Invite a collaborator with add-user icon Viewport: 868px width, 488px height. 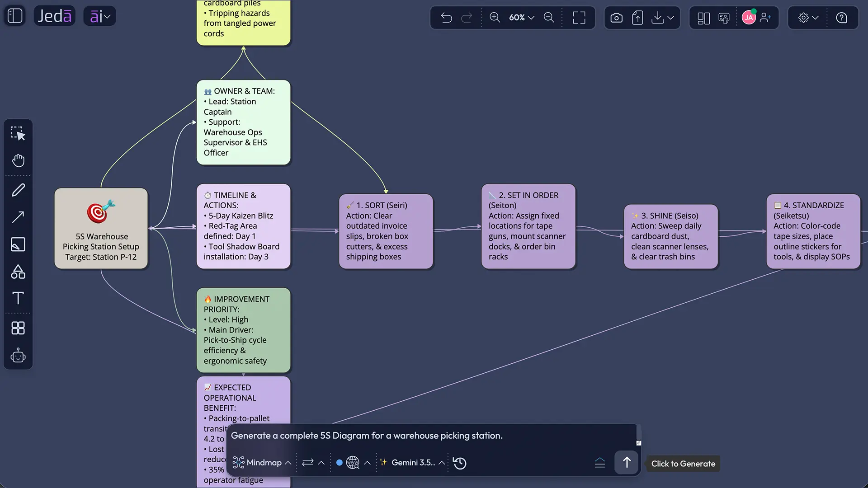coord(765,18)
